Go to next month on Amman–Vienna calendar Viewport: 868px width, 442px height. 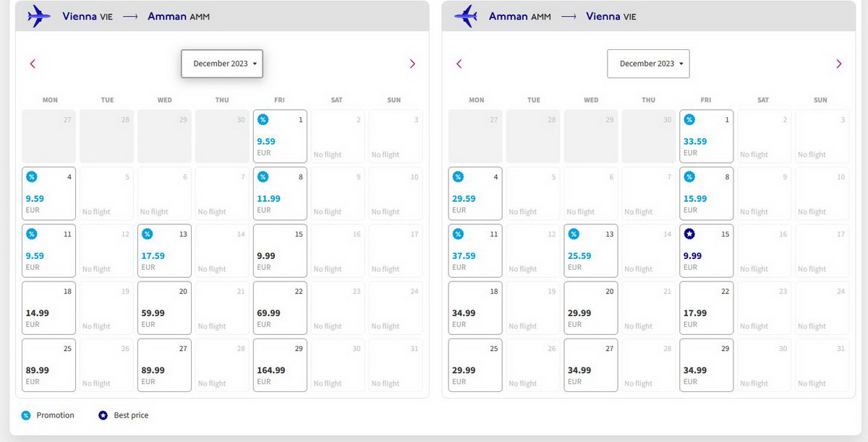pos(839,64)
